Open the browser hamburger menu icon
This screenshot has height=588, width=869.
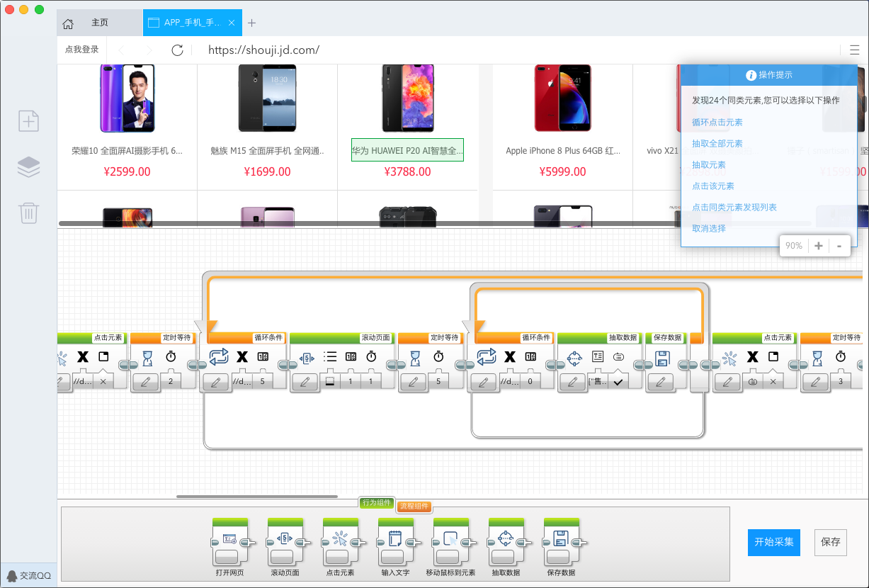[855, 50]
